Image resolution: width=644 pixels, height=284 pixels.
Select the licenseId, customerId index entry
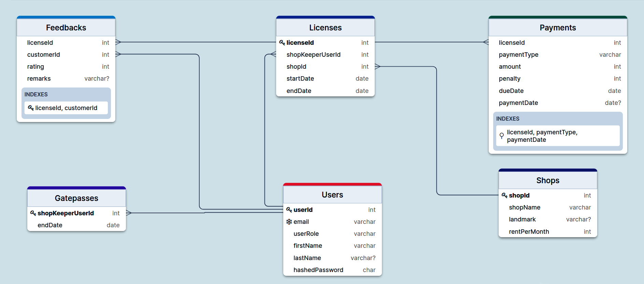point(66,108)
